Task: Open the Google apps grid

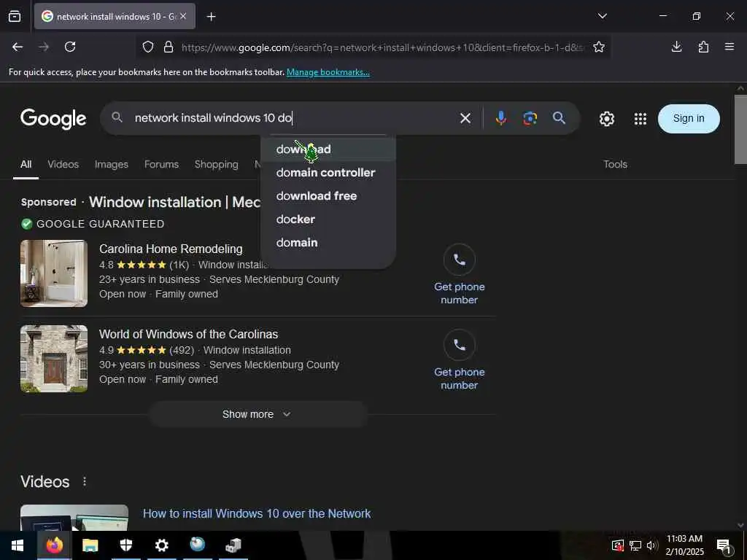Action: pos(640,119)
